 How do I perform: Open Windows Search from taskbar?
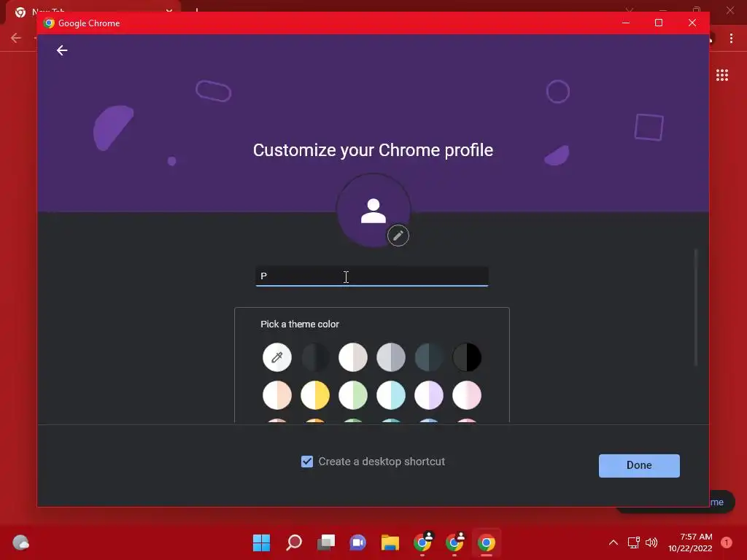294,542
